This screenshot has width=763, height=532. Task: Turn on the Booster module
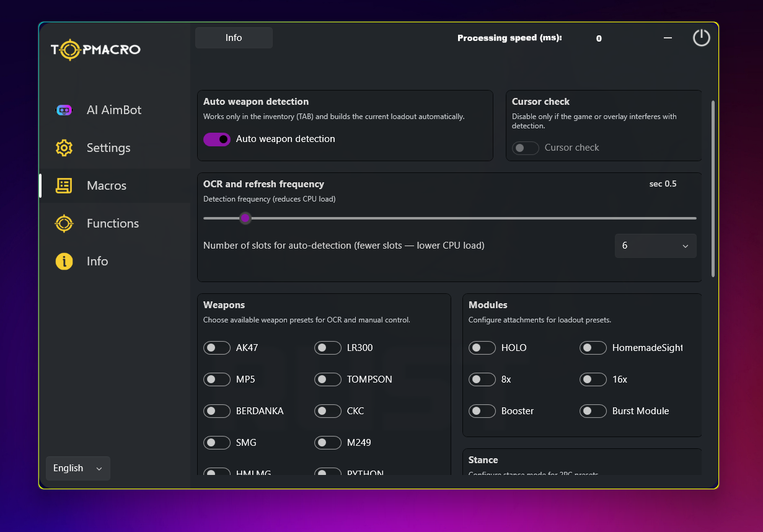(482, 411)
